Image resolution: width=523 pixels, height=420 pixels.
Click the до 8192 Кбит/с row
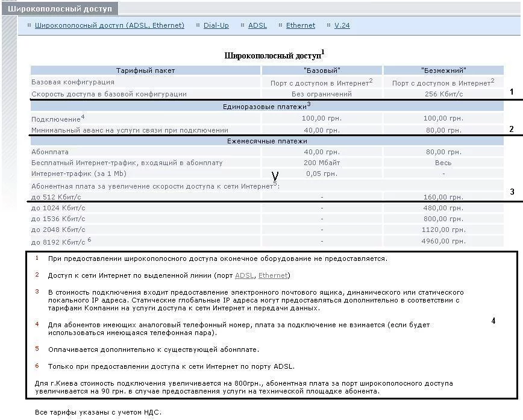(267, 241)
